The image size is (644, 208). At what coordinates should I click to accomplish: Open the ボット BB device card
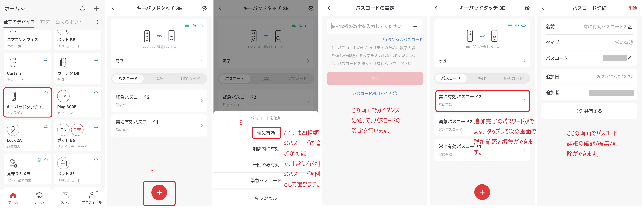[x=78, y=40]
